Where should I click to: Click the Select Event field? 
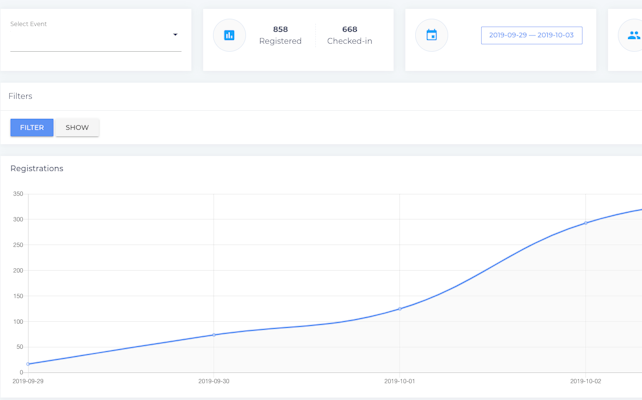(90, 40)
